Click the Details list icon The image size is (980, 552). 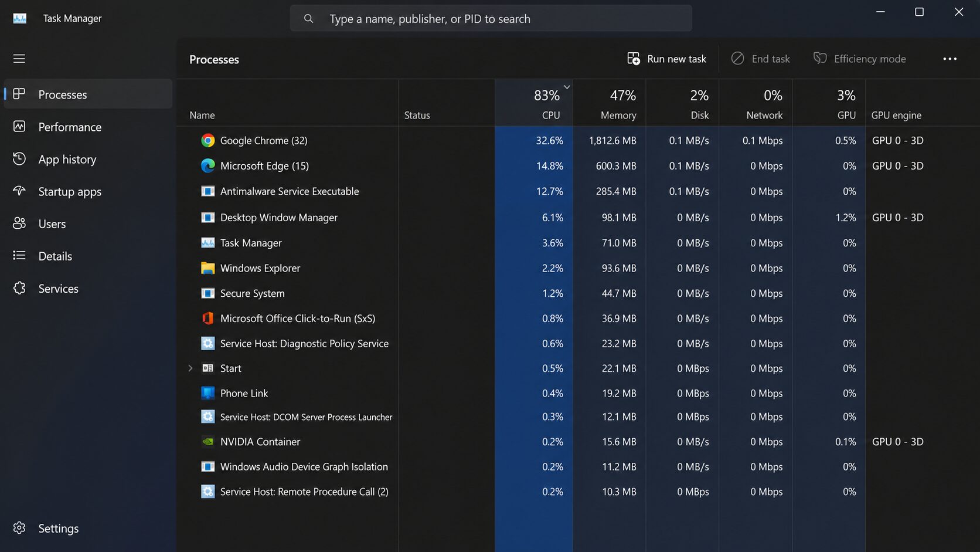click(19, 255)
